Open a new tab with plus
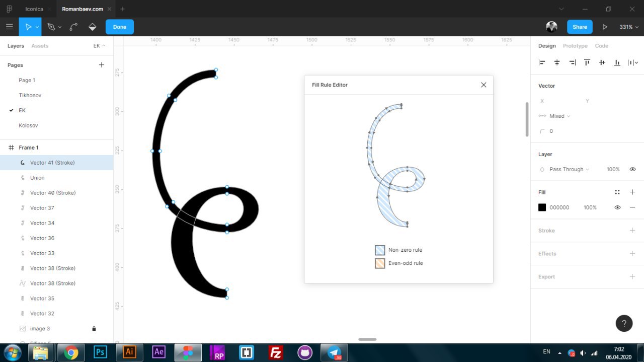 (122, 9)
